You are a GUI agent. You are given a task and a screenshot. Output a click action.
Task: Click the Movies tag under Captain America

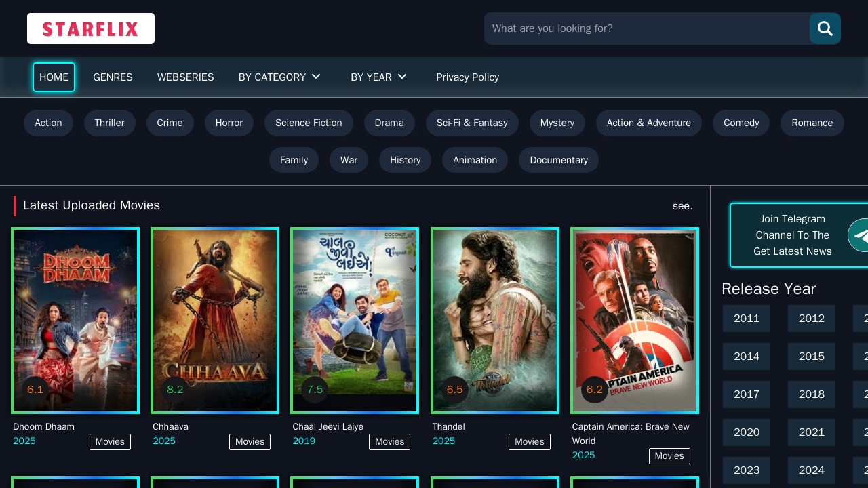669,456
